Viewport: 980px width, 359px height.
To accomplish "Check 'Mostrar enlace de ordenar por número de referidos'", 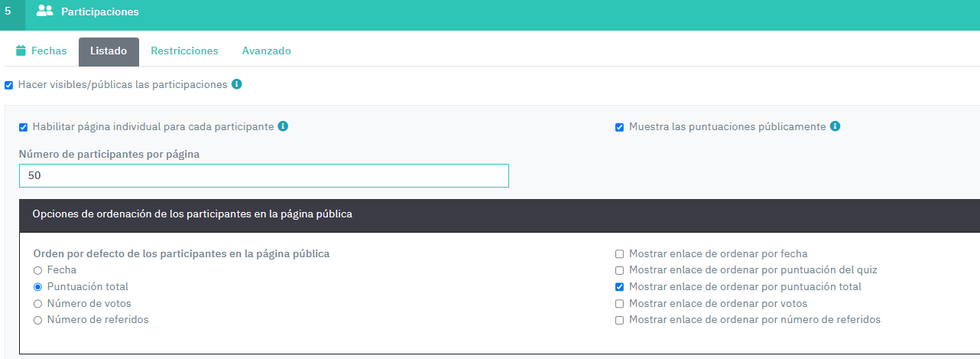I will [x=620, y=320].
